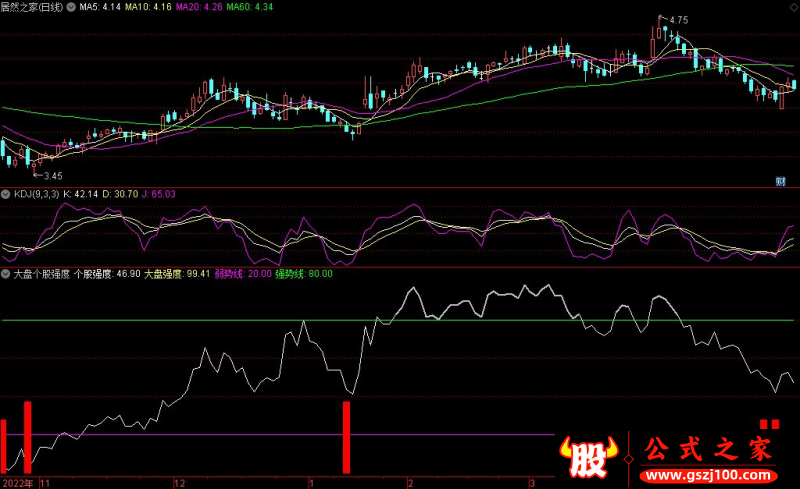This screenshot has width=800, height=489.
Task: Click the 2022年 date on time axis
Action: [x=17, y=482]
